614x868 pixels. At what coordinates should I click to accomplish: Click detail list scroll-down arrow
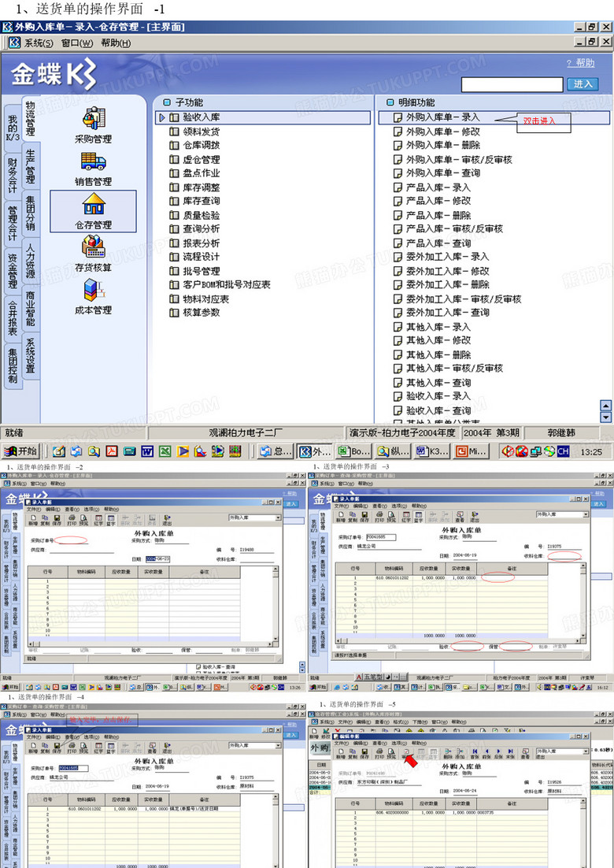click(605, 417)
